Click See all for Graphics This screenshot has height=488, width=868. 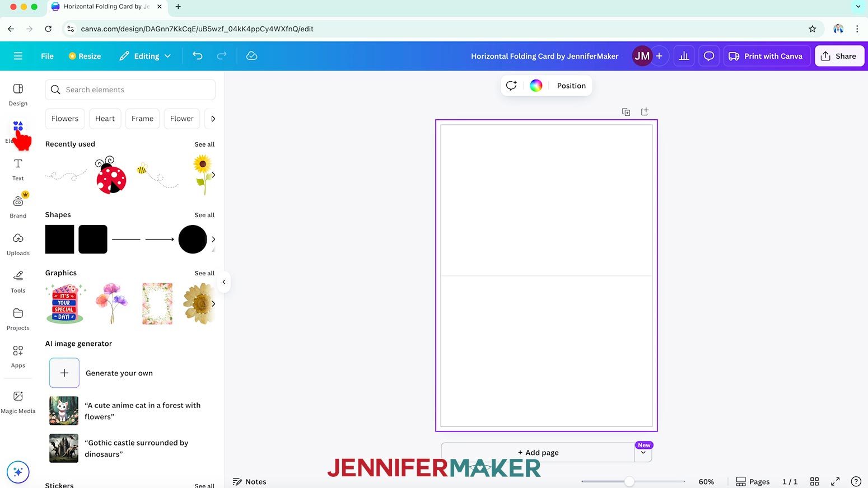point(204,273)
